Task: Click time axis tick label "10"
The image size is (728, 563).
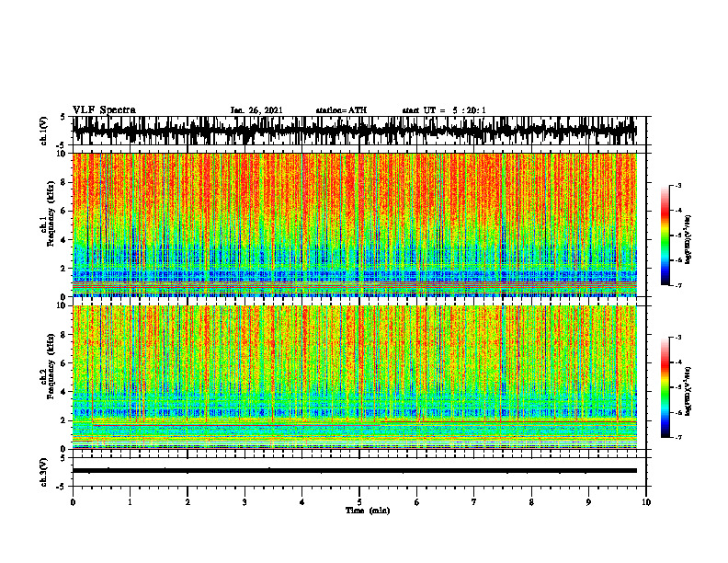Action: [646, 502]
